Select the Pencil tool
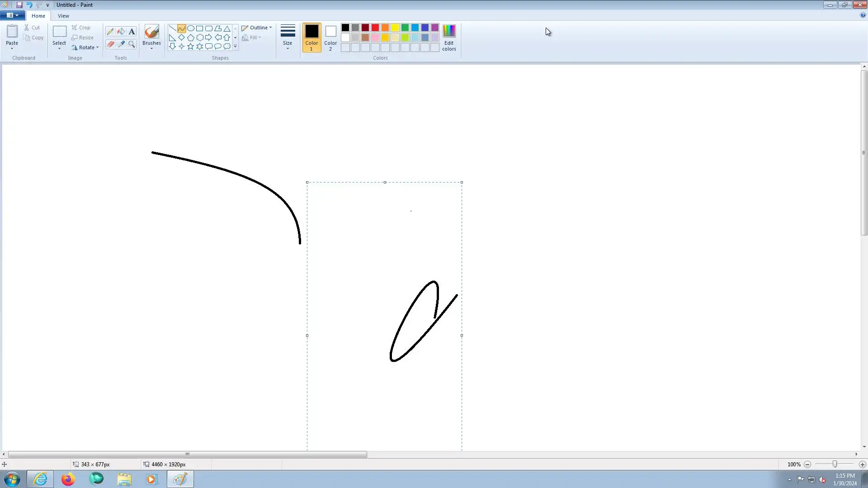This screenshot has height=488, width=868. coord(110,32)
